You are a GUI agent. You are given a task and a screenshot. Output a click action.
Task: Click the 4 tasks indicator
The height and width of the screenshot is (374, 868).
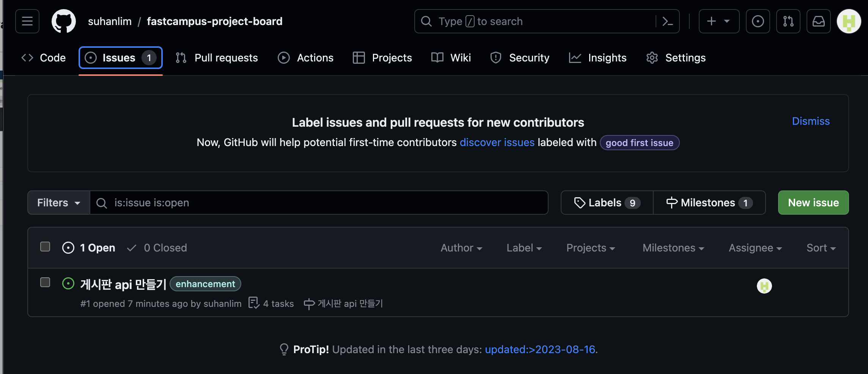click(271, 303)
